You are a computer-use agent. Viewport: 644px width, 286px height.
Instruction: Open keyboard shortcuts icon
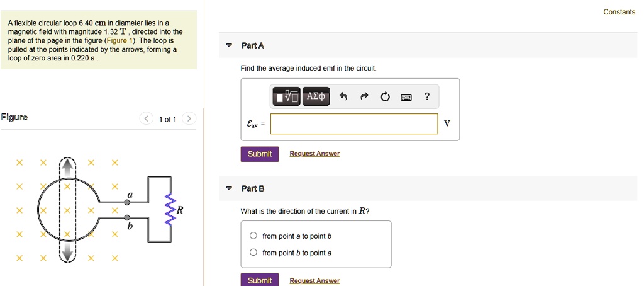pos(406,96)
